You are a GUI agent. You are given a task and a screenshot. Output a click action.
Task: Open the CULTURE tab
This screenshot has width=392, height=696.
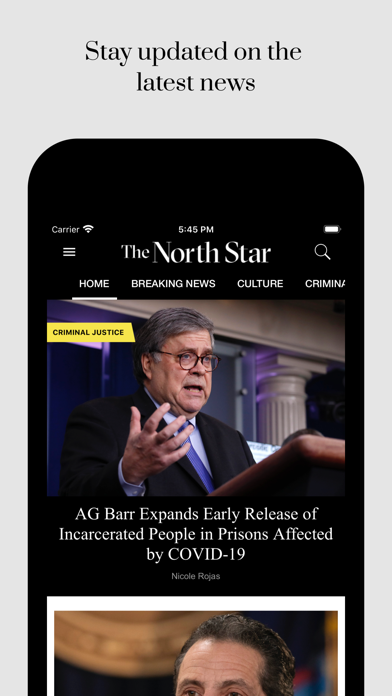click(260, 284)
